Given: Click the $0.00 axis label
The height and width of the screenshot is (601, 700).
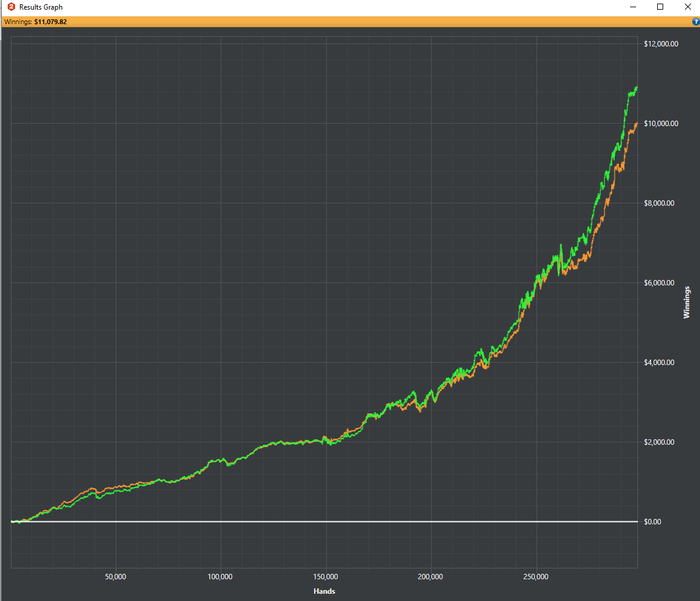Looking at the screenshot, I should [x=652, y=522].
